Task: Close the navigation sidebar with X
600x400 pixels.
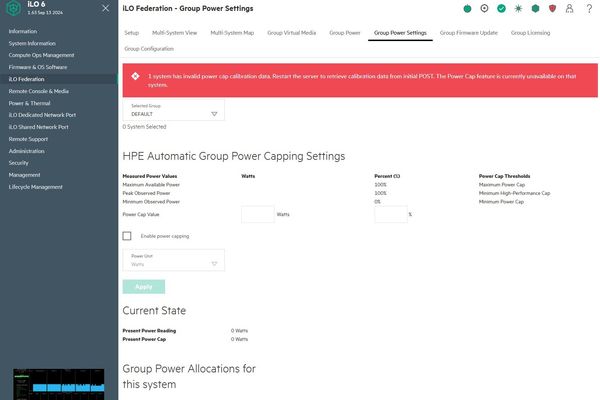Action: pos(106,8)
